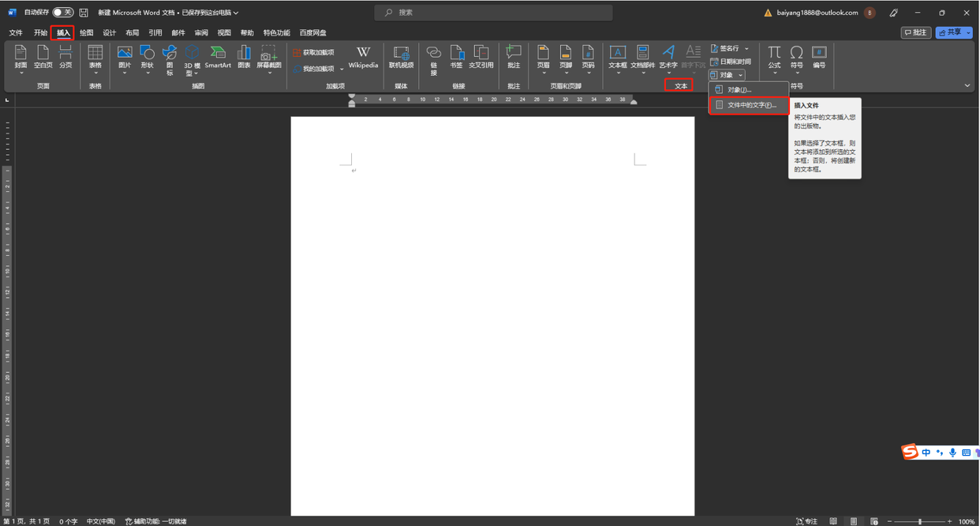Viewport: 980px width, 526px height.
Task: Insert a cover page (封面)
Action: pos(21,56)
